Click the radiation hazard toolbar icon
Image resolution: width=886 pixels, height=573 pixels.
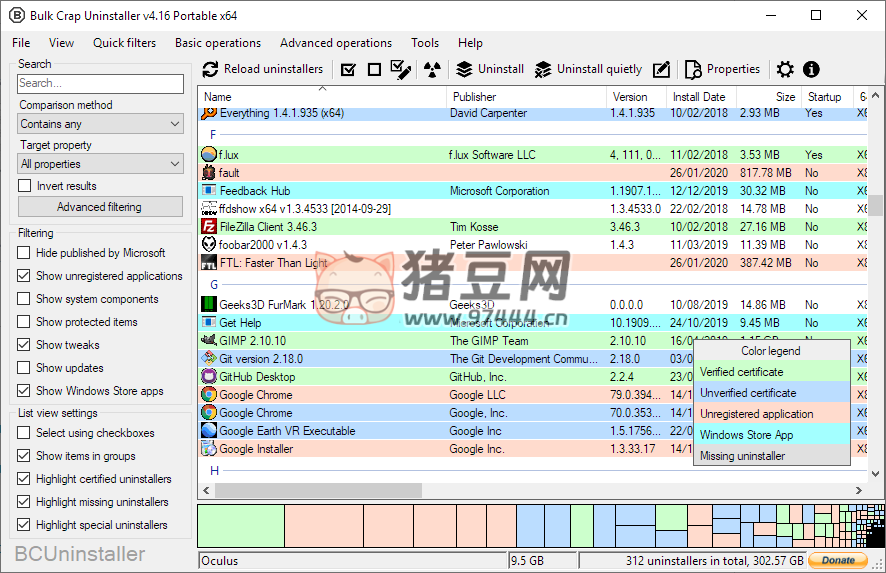point(431,70)
